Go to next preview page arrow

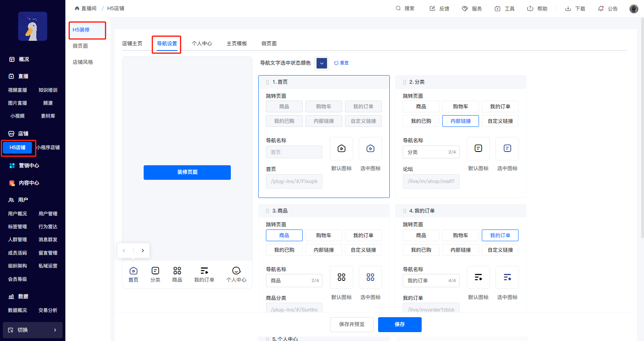(x=143, y=250)
